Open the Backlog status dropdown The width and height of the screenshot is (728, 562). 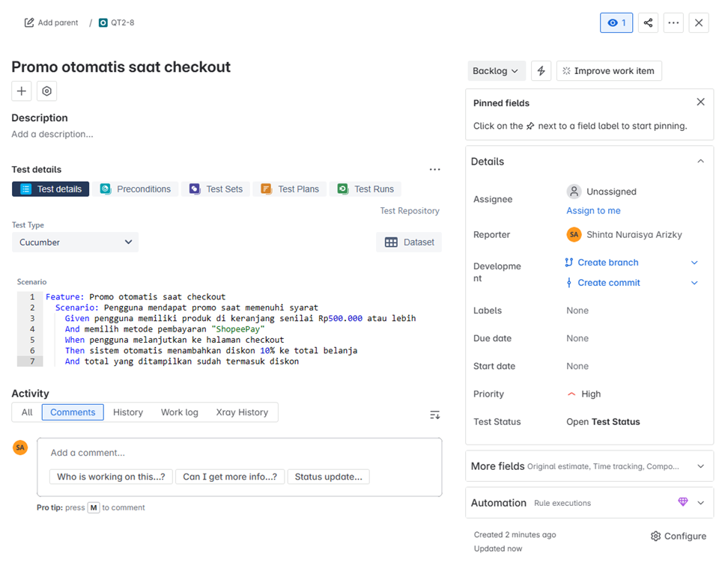(496, 71)
